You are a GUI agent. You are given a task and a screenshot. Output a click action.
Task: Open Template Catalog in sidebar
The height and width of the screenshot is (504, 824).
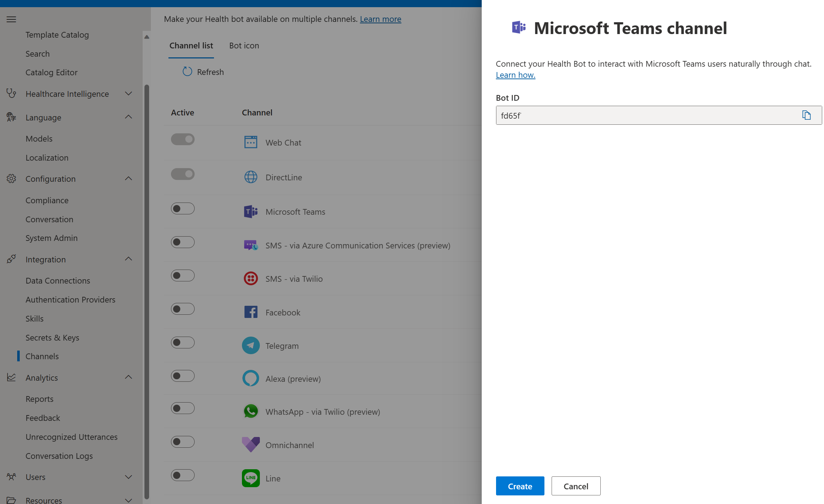coord(57,35)
